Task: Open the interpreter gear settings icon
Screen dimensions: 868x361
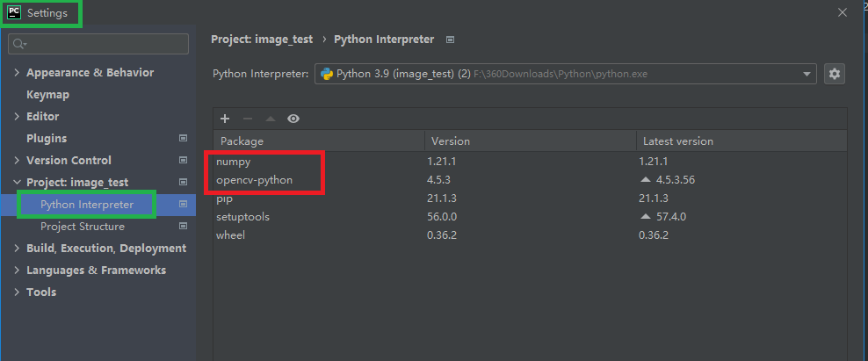Action: click(835, 74)
